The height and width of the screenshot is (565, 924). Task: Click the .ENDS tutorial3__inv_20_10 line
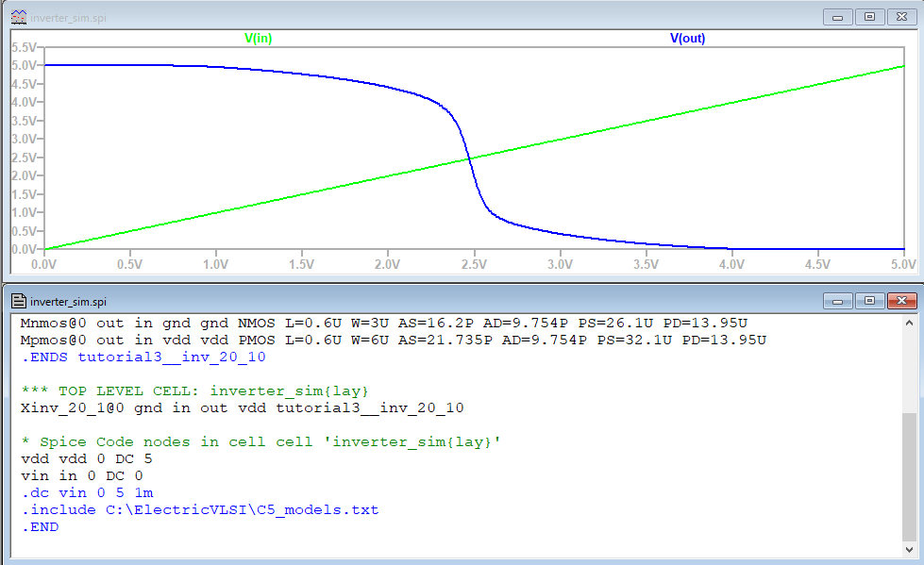click(x=143, y=357)
